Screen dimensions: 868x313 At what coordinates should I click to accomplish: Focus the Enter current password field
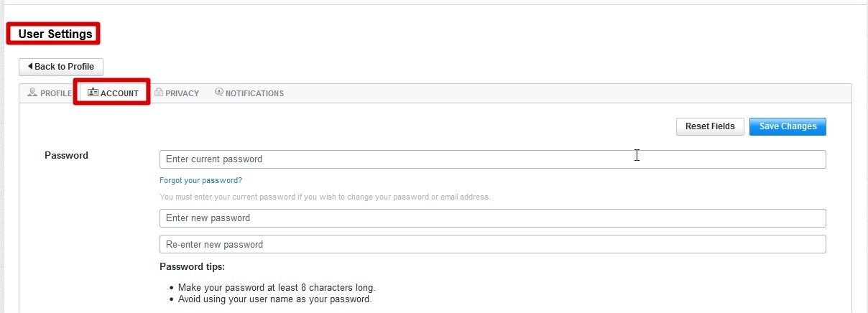click(492, 159)
